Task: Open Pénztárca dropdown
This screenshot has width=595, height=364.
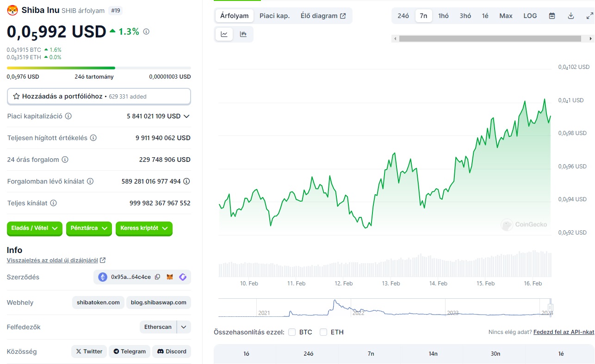Action: tap(89, 228)
